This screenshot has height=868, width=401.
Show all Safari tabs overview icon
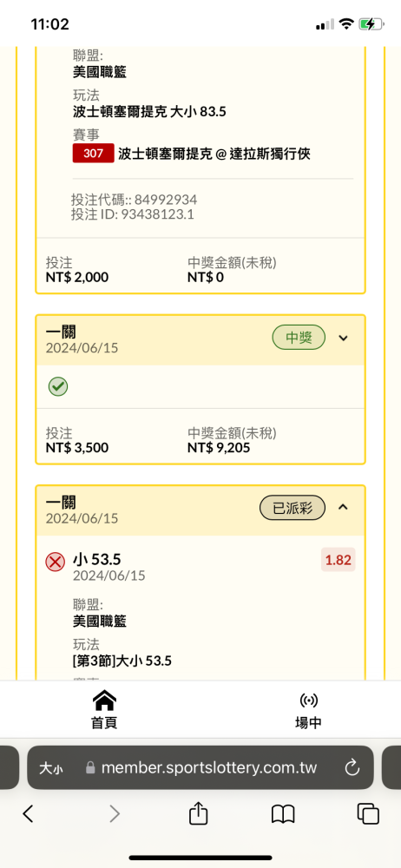368,814
